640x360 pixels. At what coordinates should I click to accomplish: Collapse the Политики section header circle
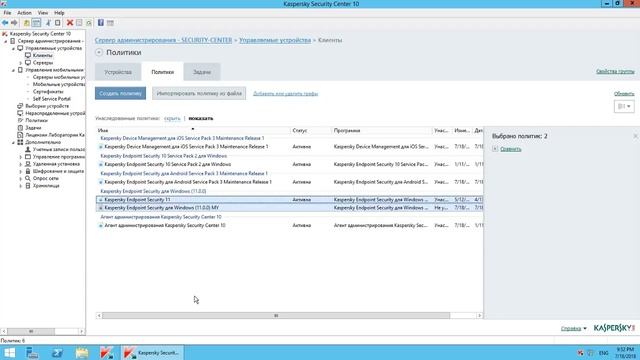tap(99, 52)
